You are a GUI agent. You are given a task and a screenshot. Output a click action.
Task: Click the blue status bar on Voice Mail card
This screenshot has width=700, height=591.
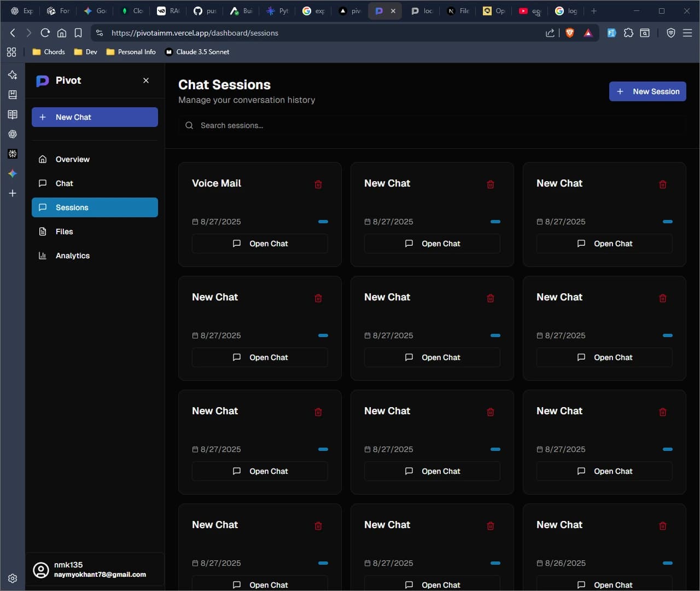point(323,222)
